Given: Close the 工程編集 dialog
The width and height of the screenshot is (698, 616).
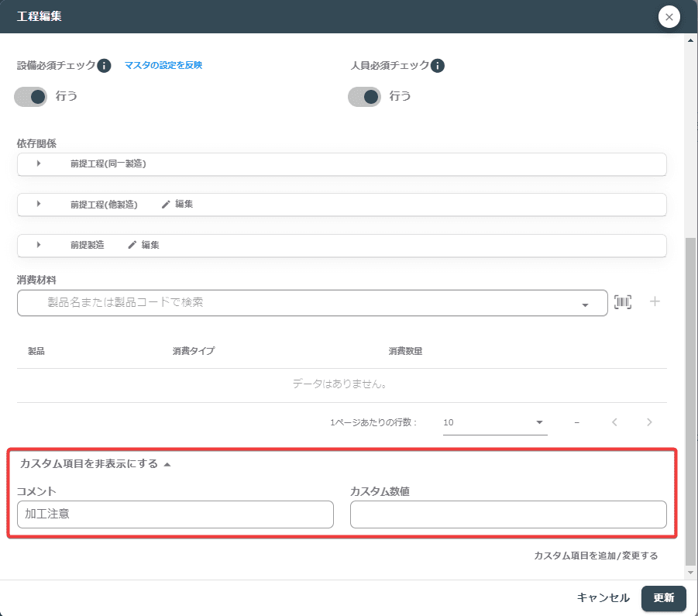Looking at the screenshot, I should point(669,17).
